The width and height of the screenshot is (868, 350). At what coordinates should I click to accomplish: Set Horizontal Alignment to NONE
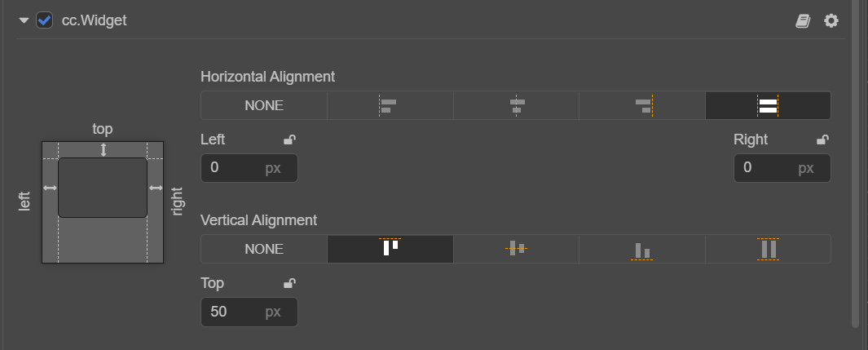click(264, 105)
